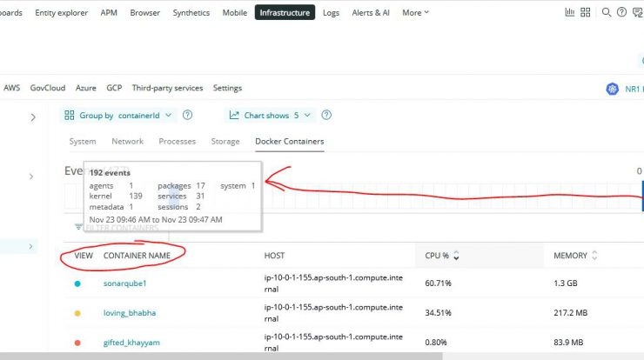This screenshot has width=644, height=360.
Task: Open the apps grid icon in top bar
Action: tap(586, 12)
